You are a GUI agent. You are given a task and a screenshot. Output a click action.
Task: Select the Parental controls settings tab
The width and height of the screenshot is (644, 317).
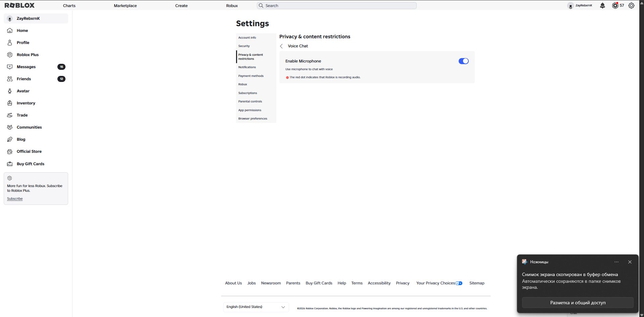[x=256, y=101]
